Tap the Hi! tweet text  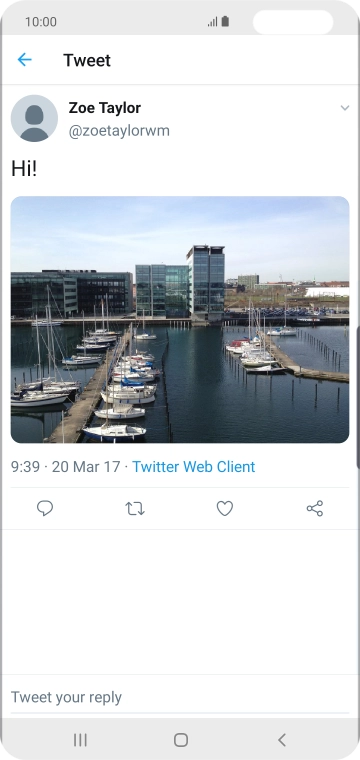24,169
